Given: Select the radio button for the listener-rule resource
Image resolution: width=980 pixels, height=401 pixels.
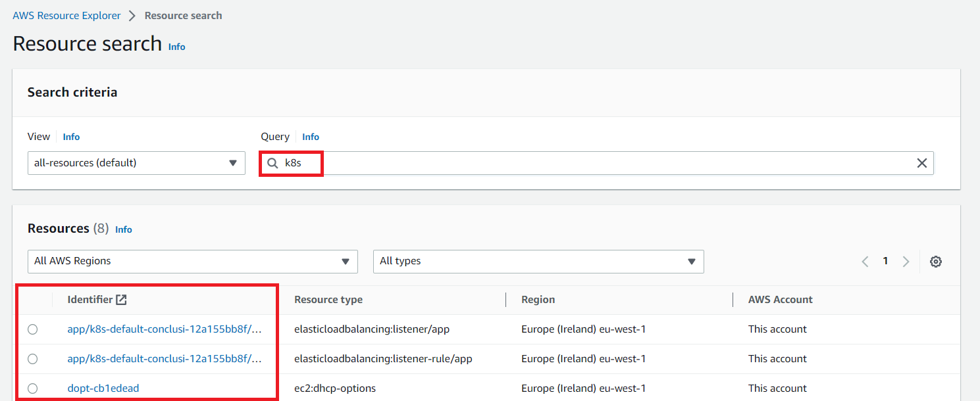Looking at the screenshot, I should coord(33,358).
